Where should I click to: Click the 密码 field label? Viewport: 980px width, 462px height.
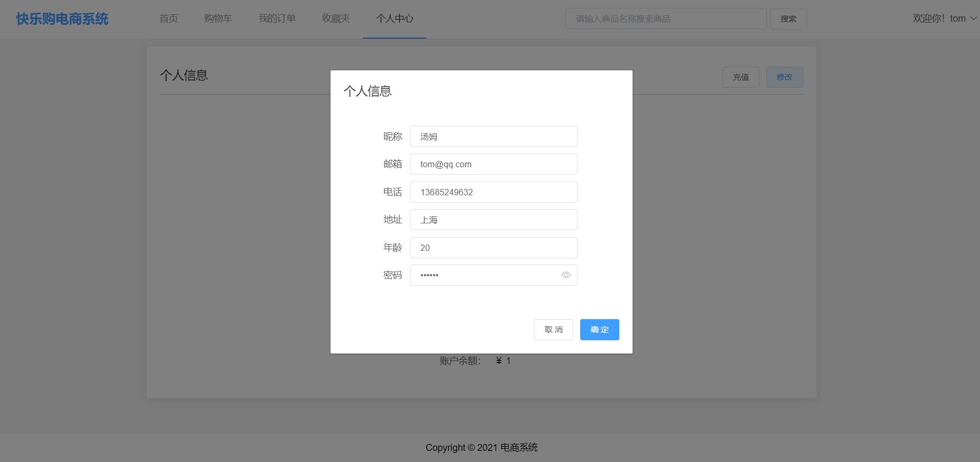(x=392, y=275)
